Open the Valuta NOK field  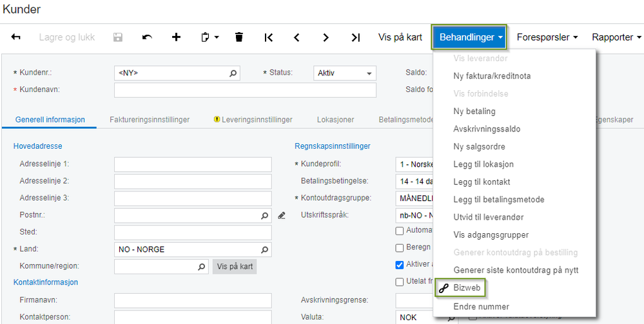click(426, 318)
